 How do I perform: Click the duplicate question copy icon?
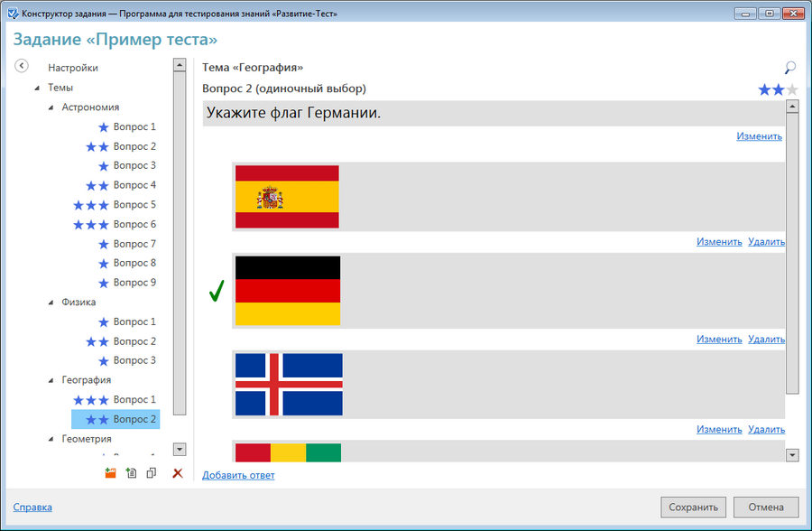pyautogui.click(x=152, y=473)
